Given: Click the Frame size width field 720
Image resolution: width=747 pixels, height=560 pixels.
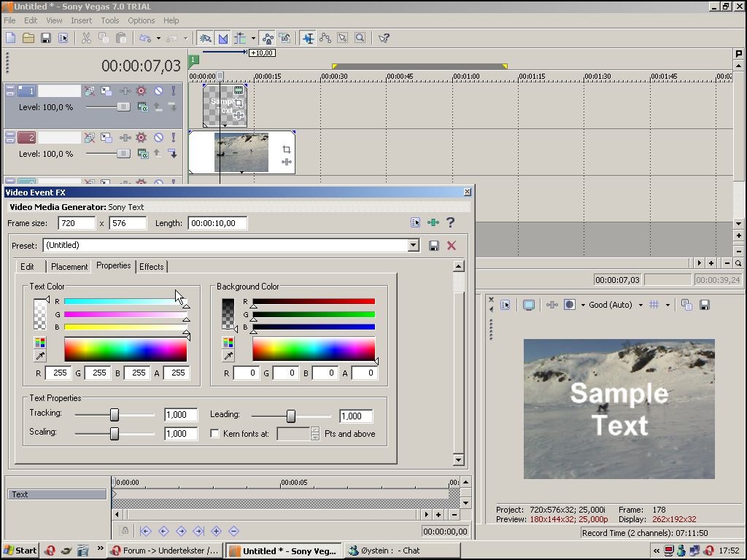Looking at the screenshot, I should click(77, 223).
